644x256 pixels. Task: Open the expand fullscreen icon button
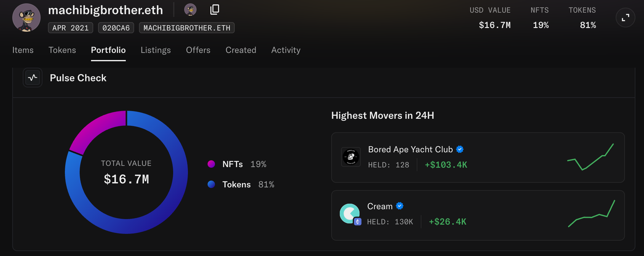pyautogui.click(x=625, y=18)
